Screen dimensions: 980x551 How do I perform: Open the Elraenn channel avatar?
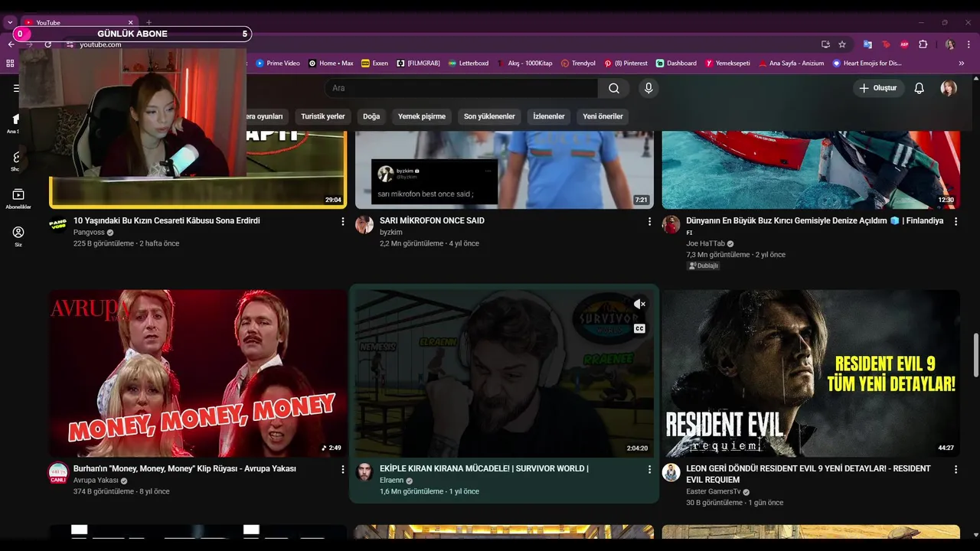(364, 472)
